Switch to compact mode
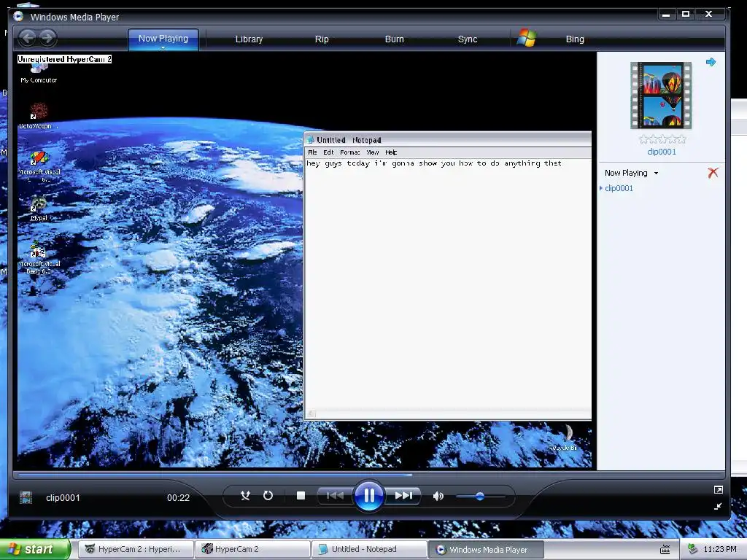 coord(718,506)
